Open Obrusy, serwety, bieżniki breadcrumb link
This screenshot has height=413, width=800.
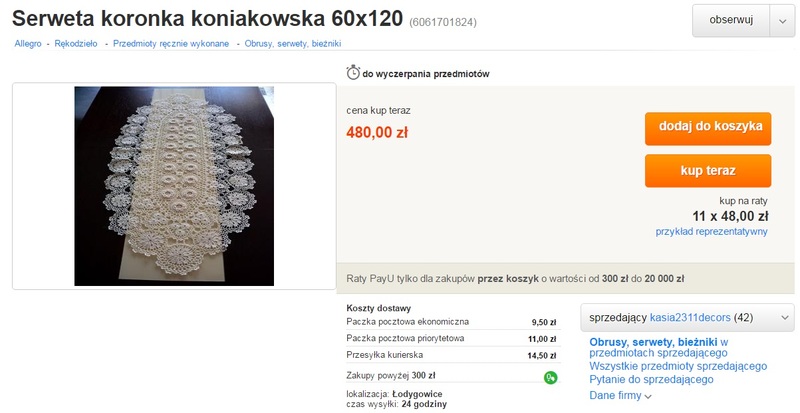293,44
